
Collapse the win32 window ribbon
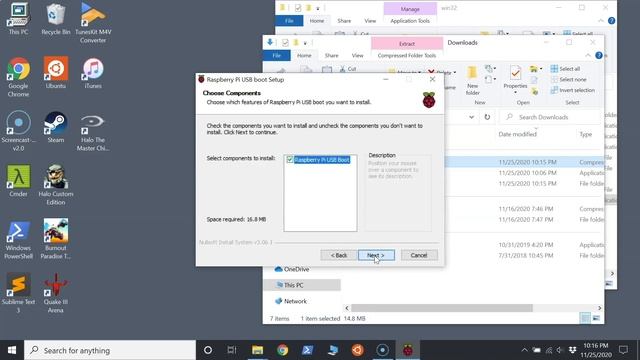pos(601,21)
